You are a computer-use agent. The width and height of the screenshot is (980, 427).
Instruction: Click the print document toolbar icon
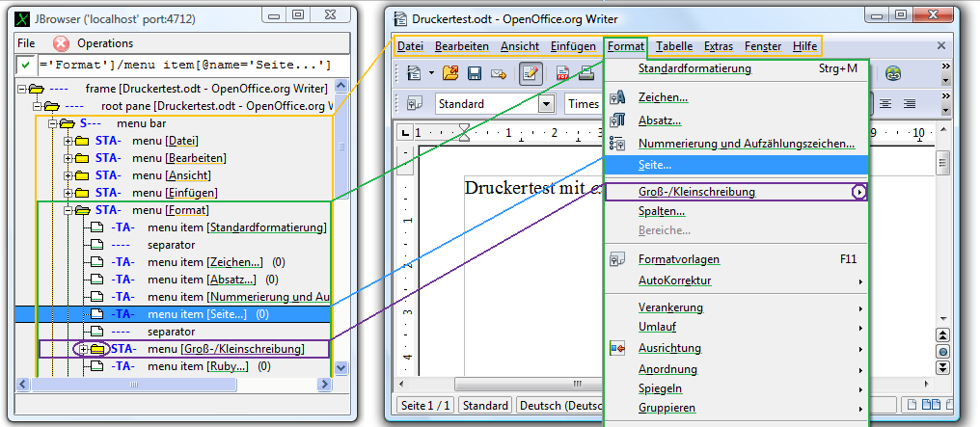586,73
